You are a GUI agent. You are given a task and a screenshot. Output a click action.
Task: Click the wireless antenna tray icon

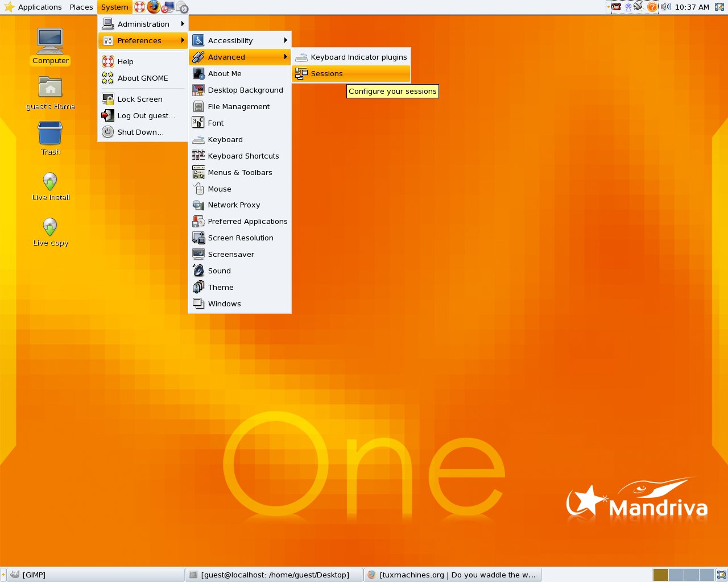pyautogui.click(x=628, y=7)
